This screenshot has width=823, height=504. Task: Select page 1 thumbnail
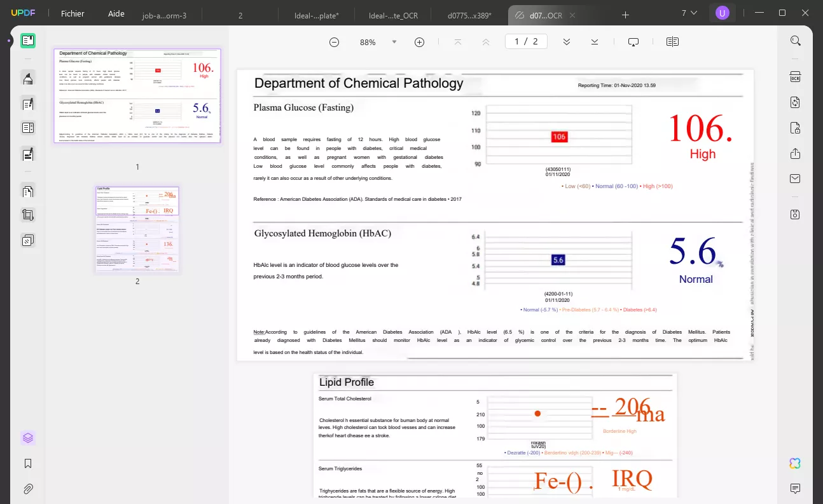(x=137, y=95)
